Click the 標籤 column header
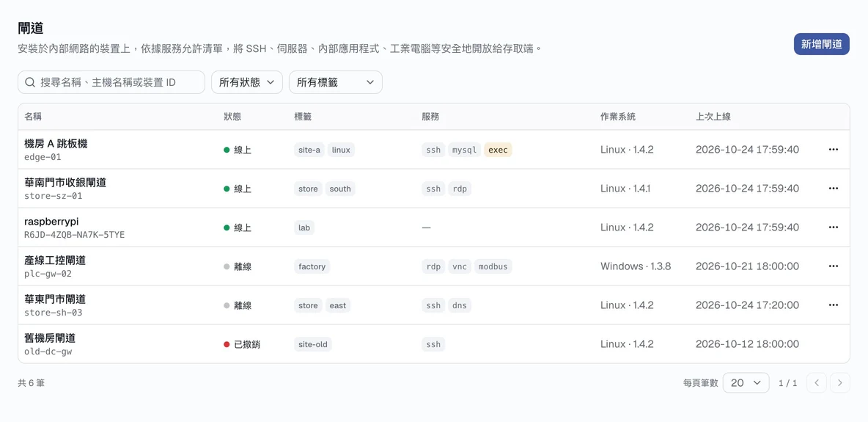Viewport: 868px width, 422px height. (303, 117)
